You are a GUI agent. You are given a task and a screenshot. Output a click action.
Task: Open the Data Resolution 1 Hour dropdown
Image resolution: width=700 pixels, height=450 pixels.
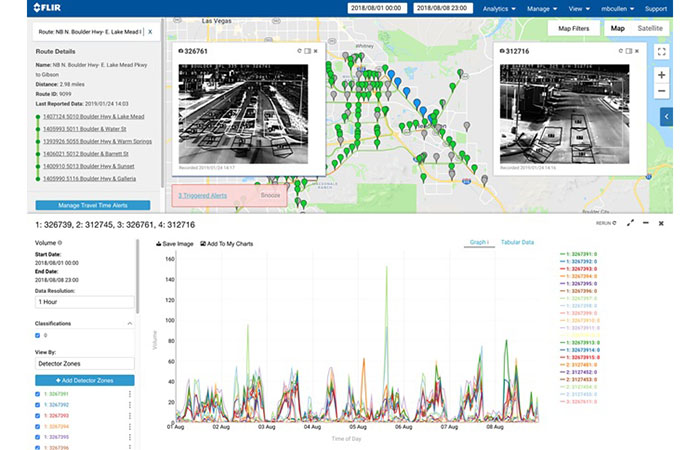click(x=84, y=302)
